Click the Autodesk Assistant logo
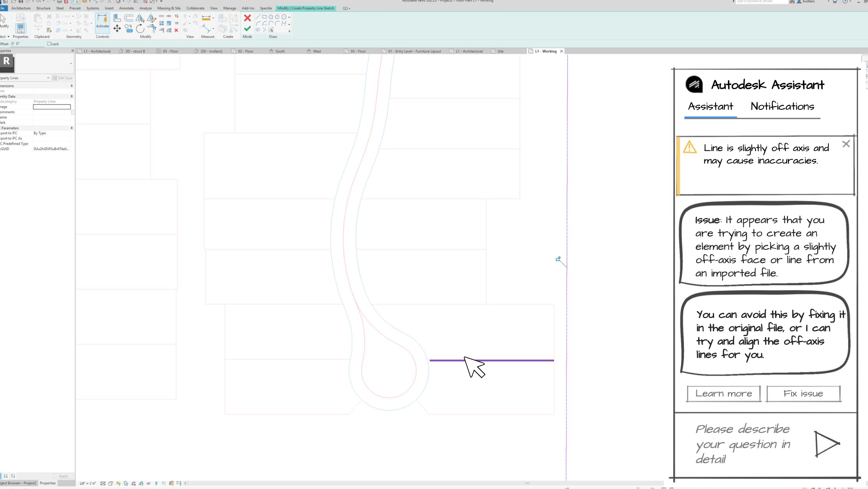 (694, 84)
